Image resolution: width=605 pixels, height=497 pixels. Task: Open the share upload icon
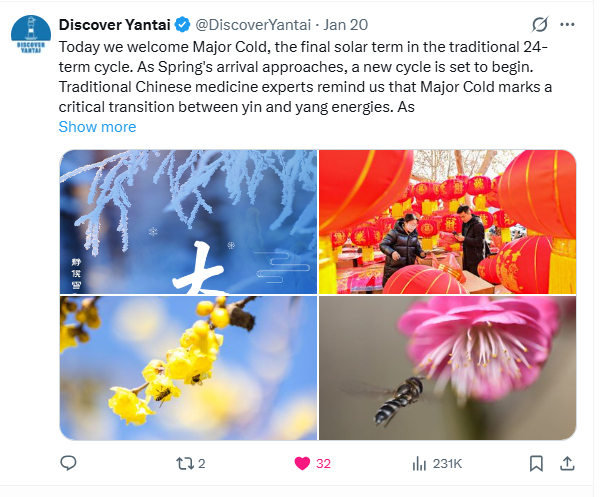(567, 463)
